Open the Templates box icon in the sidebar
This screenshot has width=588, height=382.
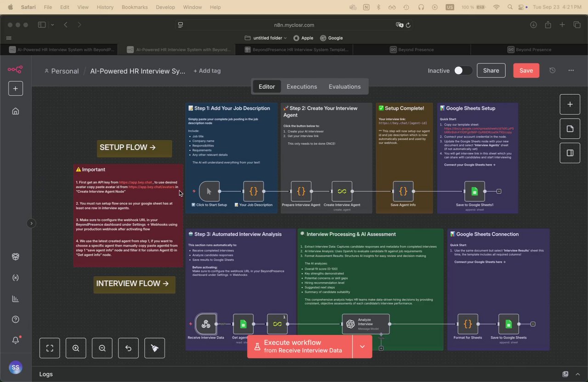pos(15,257)
